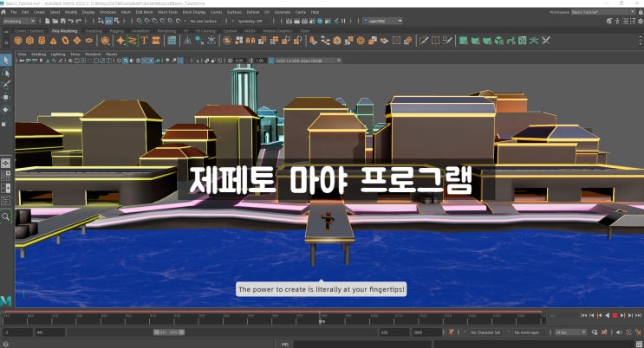Click the Multi-Cut knife shelf icon
Viewport: 644px width, 348px height.
[x=424, y=41]
